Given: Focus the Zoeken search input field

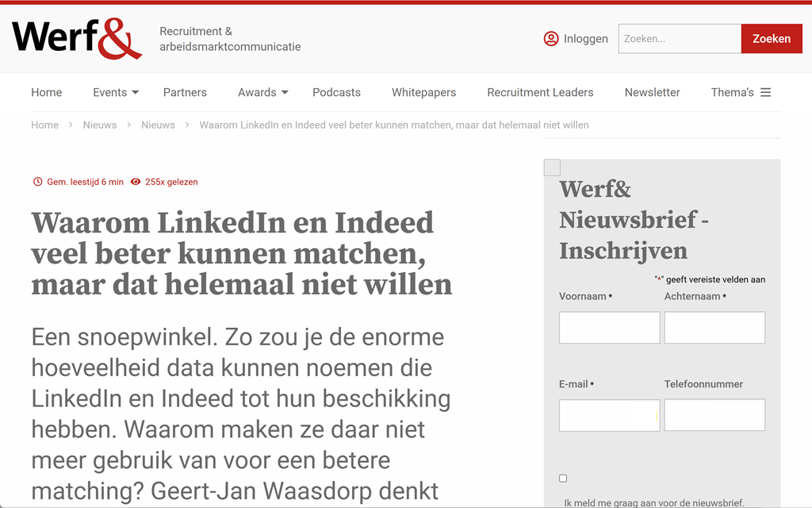Looking at the screenshot, I should coord(679,39).
